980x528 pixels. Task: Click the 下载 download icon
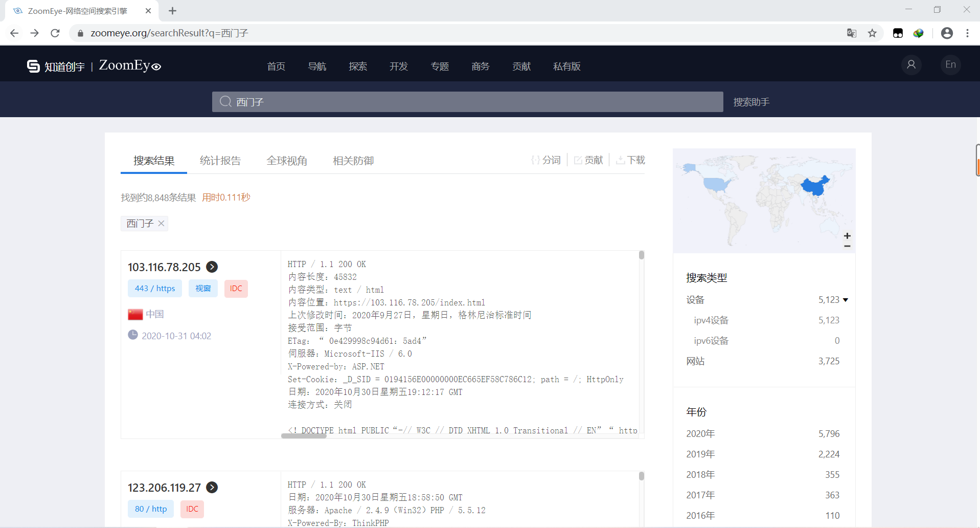(x=620, y=160)
